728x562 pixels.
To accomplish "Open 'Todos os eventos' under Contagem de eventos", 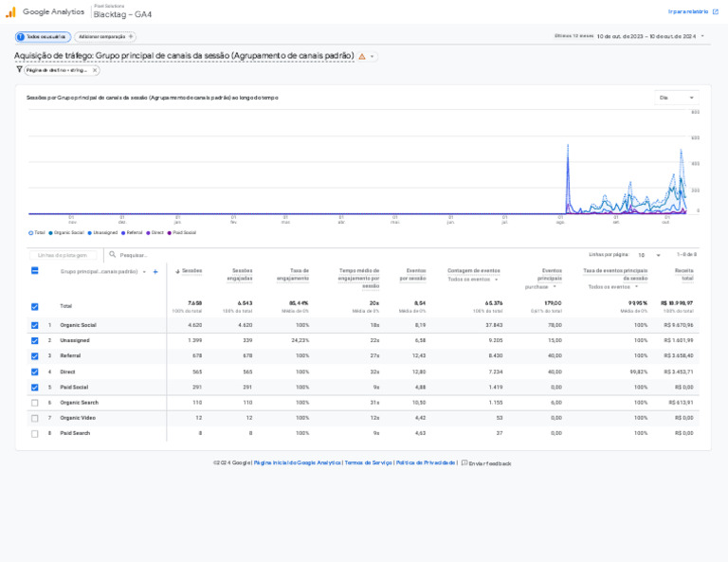I will tap(472, 280).
